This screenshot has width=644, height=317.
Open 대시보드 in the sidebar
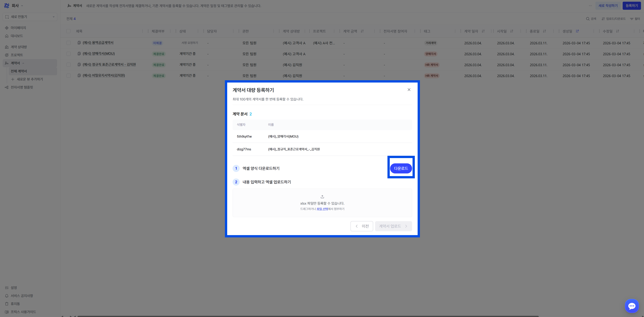[x=16, y=36]
